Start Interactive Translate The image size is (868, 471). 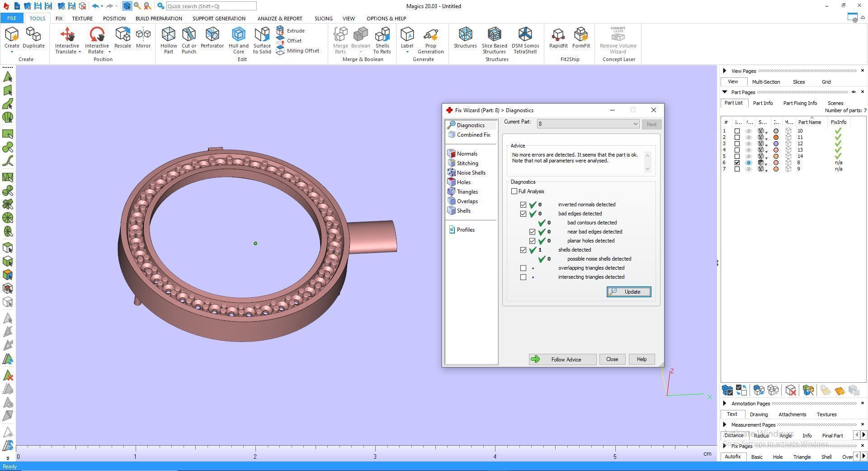67,40
